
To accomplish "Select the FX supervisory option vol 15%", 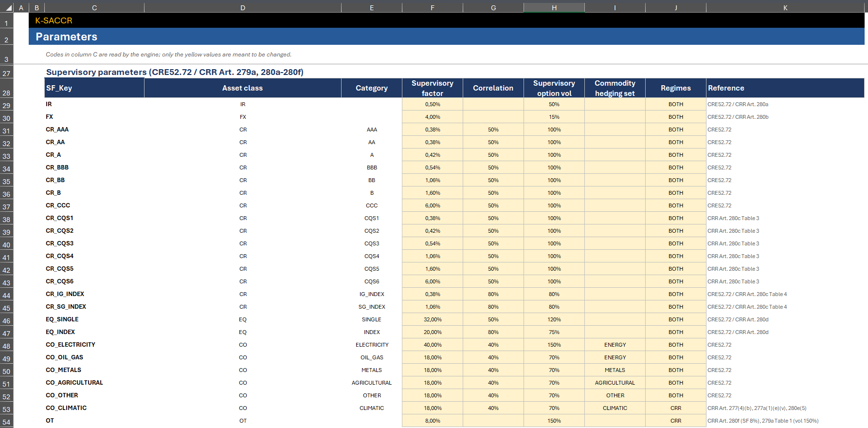I will click(554, 117).
